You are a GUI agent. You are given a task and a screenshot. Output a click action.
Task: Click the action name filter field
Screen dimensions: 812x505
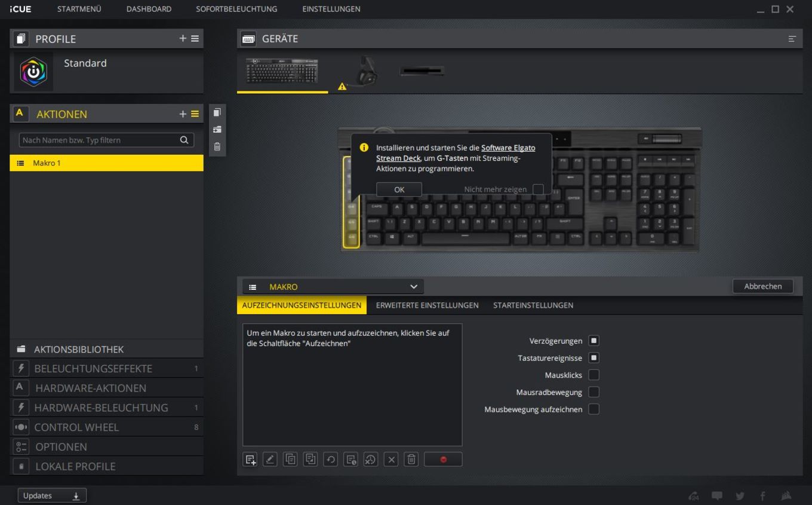106,140
